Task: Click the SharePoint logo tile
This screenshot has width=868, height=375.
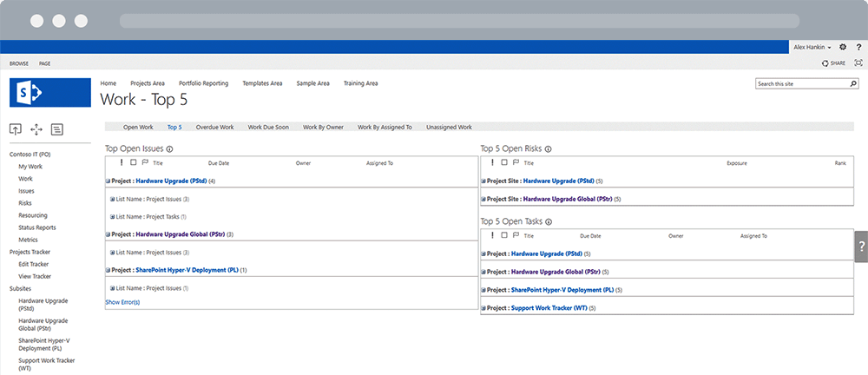Action: pos(50,92)
